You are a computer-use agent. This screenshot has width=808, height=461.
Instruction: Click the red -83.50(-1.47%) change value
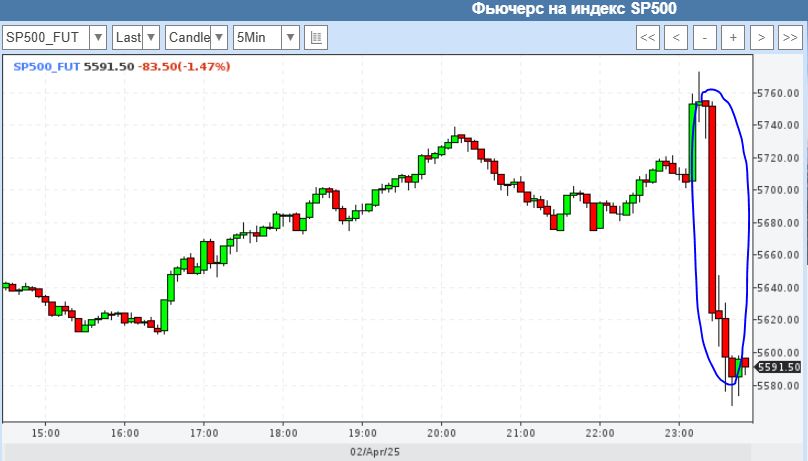click(185, 67)
